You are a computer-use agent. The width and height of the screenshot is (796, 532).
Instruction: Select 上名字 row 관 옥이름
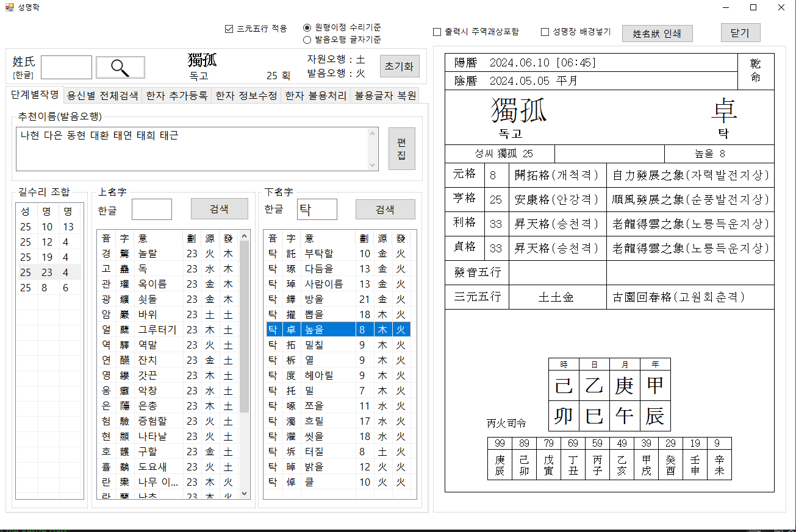(168, 284)
